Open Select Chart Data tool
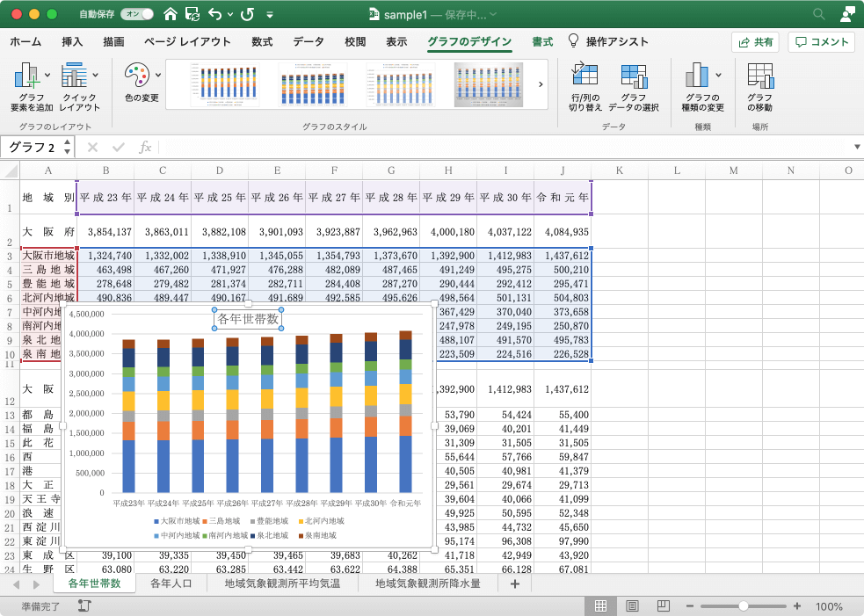The width and height of the screenshot is (864, 616). click(633, 77)
